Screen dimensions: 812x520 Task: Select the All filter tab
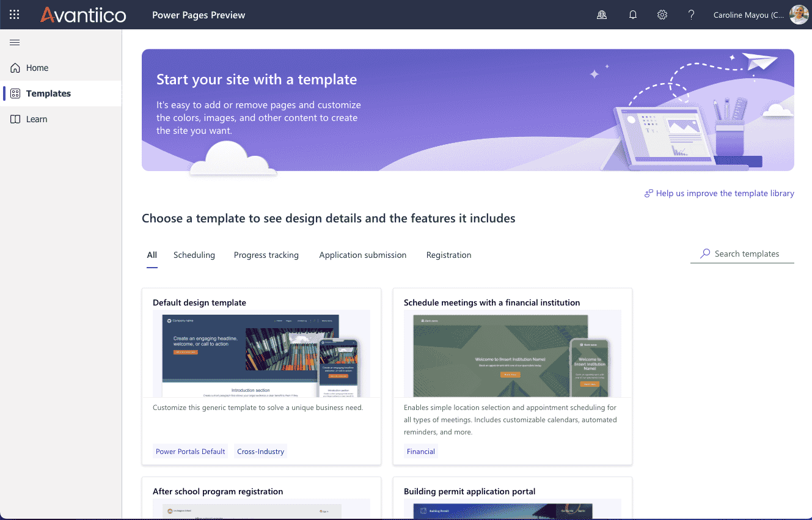tap(152, 255)
